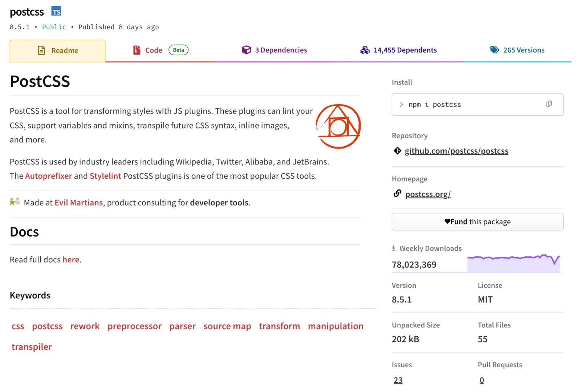The width and height of the screenshot is (581, 392).
Task: Copy the npm install command
Action: pyautogui.click(x=549, y=104)
